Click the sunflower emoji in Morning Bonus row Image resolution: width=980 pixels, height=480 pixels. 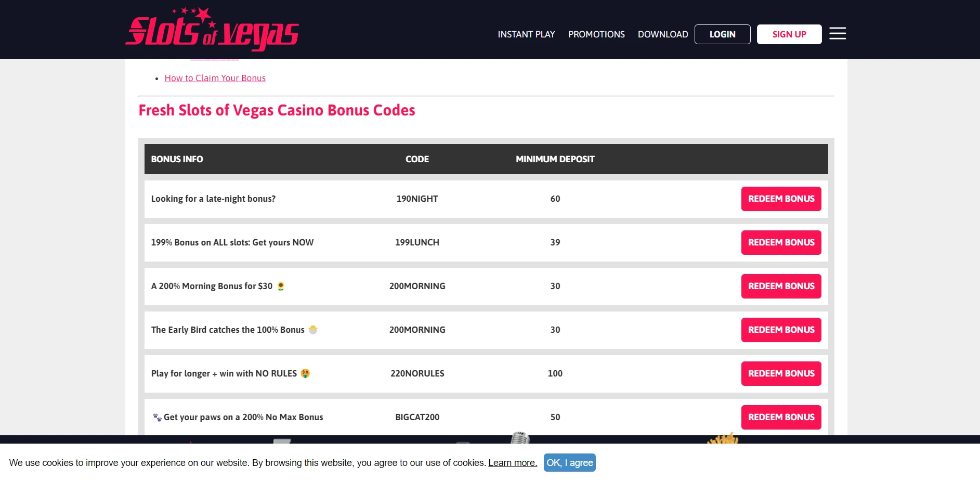pos(281,286)
